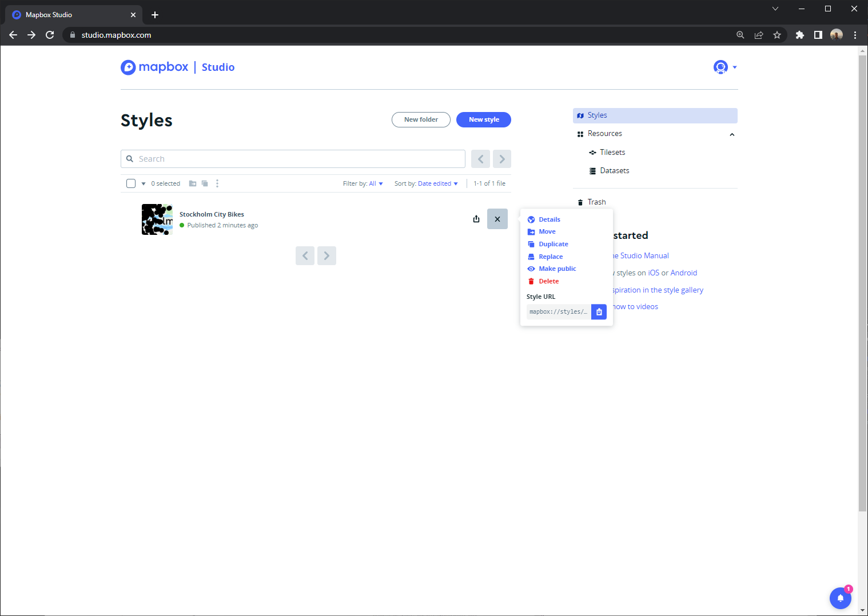Click previous page arrow below style list
Screen dimensions: 868x616
[x=305, y=255]
